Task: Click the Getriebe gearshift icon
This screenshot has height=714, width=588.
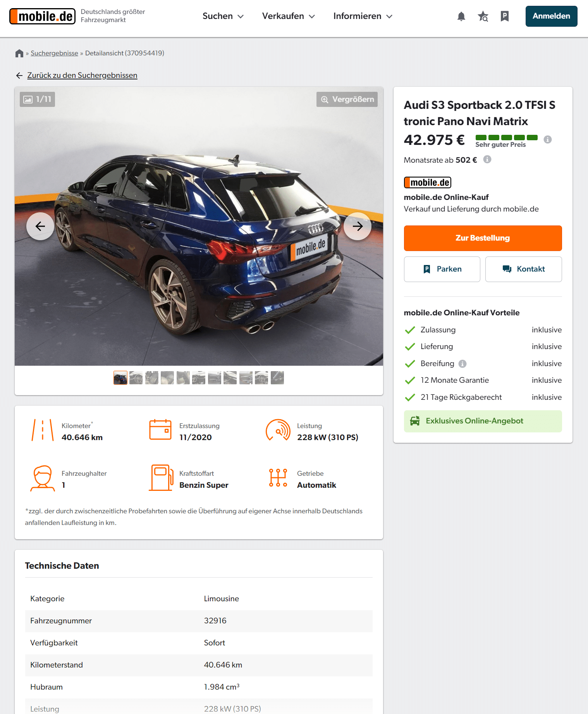Action: pos(278,478)
